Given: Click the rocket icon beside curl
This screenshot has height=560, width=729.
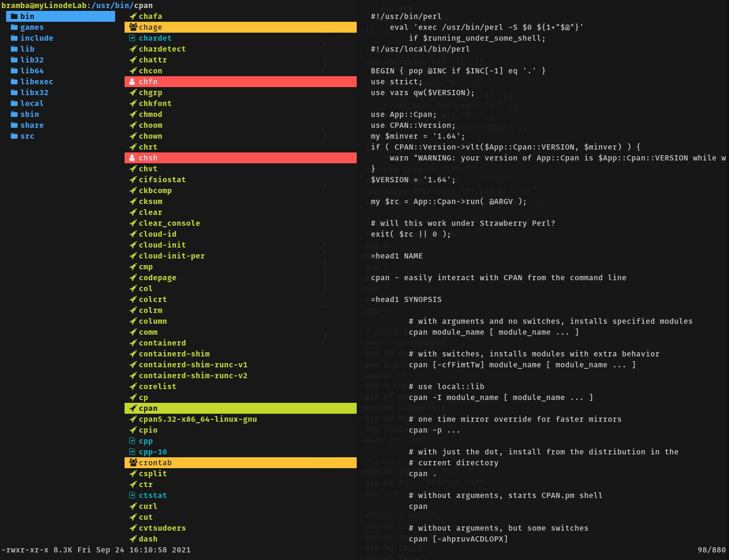Looking at the screenshot, I should (x=133, y=507).
